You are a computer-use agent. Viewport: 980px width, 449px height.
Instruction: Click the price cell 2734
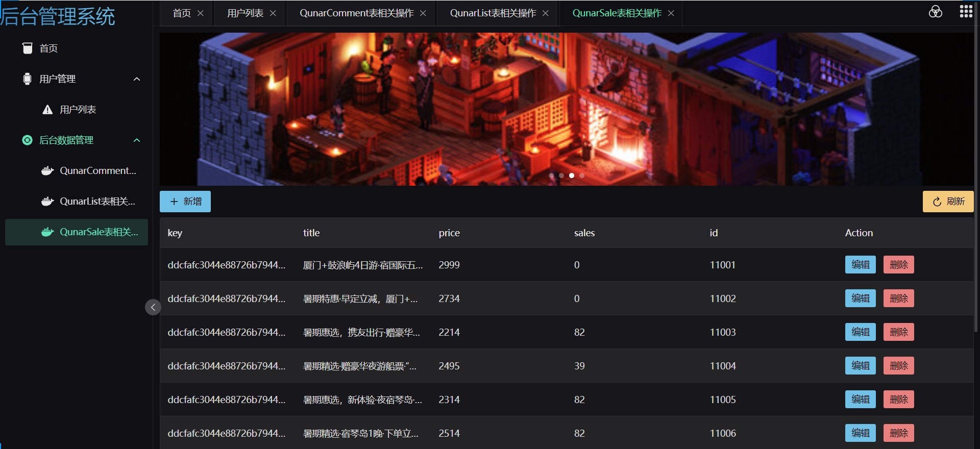click(x=449, y=298)
